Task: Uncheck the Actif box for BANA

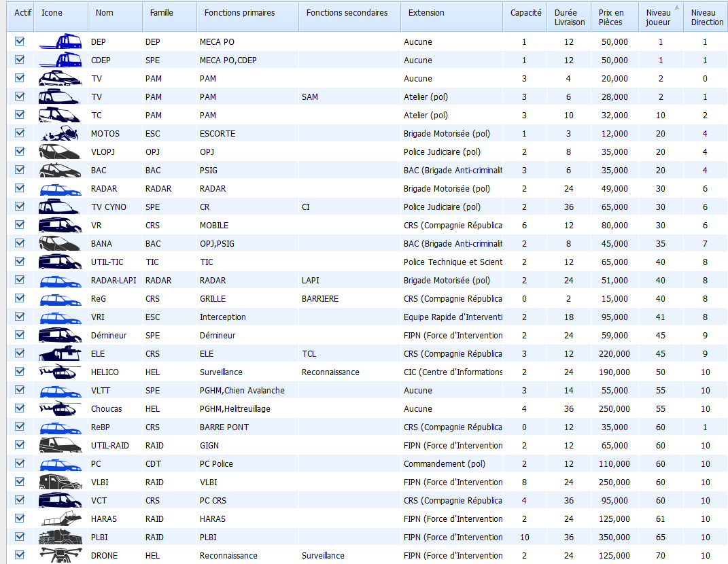Action: (x=20, y=243)
